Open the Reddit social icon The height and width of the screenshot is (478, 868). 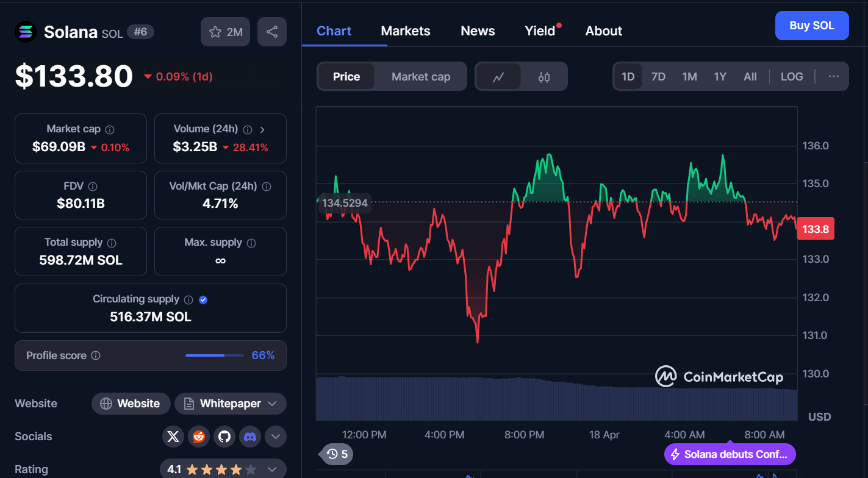[199, 437]
